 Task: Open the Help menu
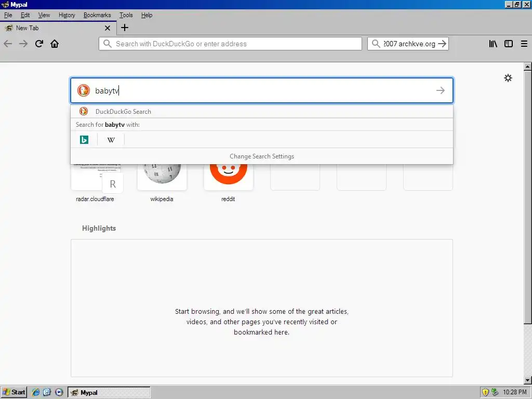147,15
